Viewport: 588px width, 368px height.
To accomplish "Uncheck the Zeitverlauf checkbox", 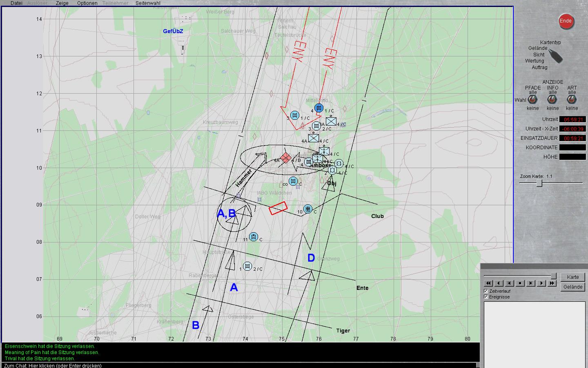I will point(486,291).
